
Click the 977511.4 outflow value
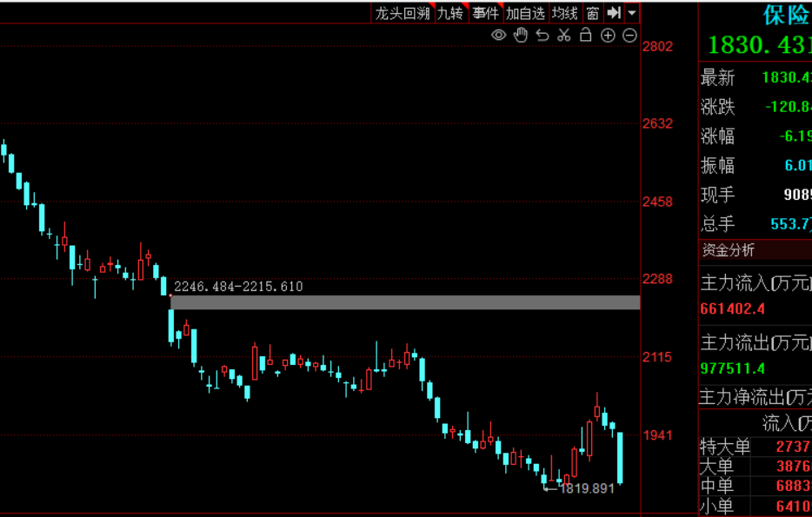pos(732,368)
